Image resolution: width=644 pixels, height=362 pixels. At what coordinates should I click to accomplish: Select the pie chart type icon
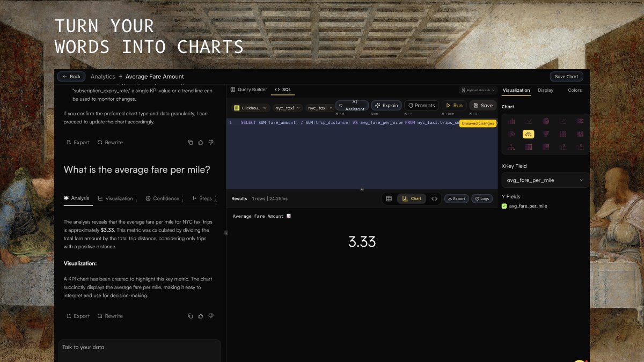[x=546, y=121]
